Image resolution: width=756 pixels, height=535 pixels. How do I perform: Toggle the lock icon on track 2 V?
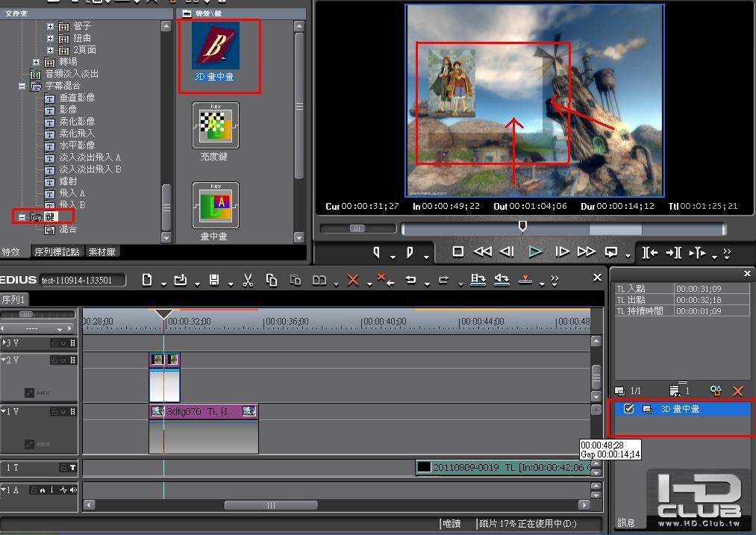pos(55,360)
